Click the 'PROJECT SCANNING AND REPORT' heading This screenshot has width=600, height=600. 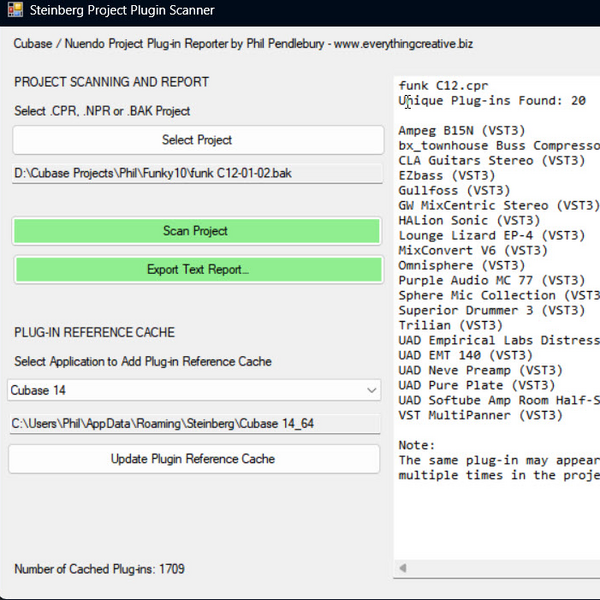tap(111, 82)
